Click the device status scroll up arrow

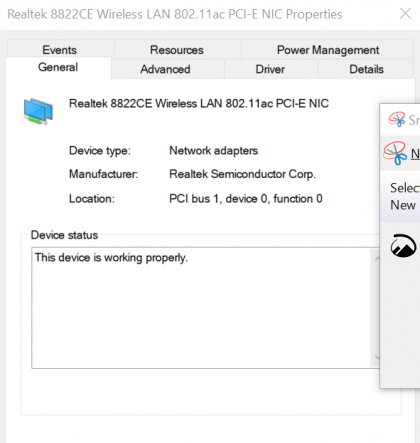click(x=377, y=258)
